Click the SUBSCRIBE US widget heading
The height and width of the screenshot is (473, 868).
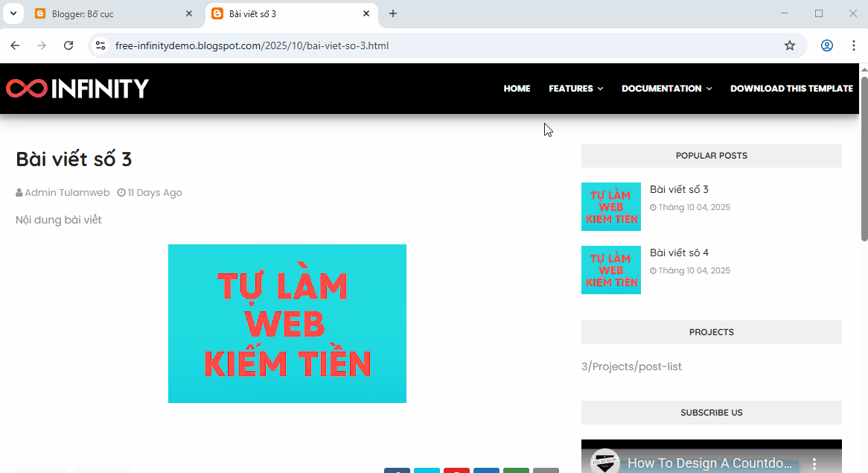(712, 413)
